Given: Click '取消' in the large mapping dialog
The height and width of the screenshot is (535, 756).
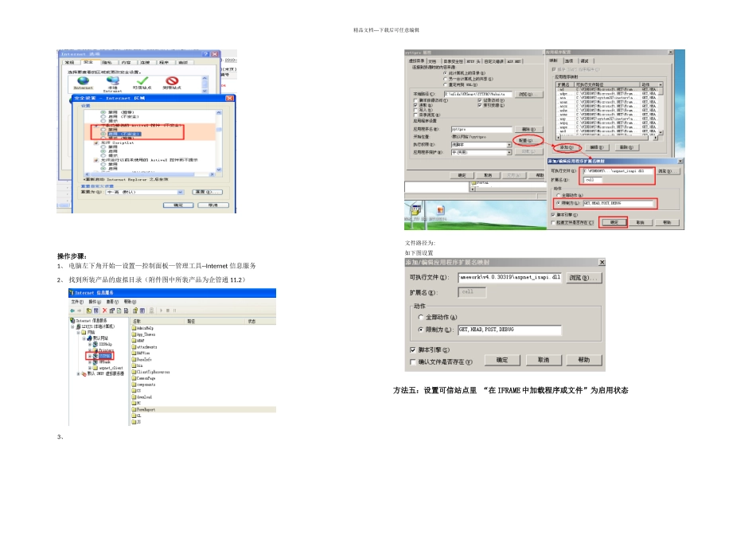Looking at the screenshot, I should pyautogui.click(x=544, y=361).
